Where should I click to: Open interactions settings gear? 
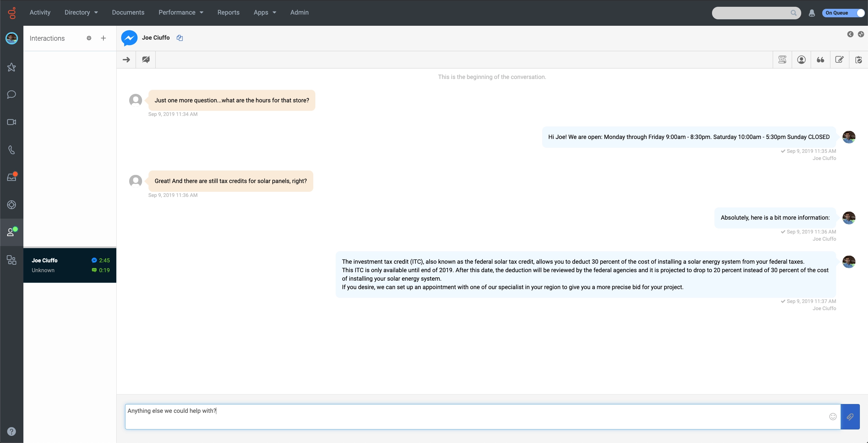point(89,38)
